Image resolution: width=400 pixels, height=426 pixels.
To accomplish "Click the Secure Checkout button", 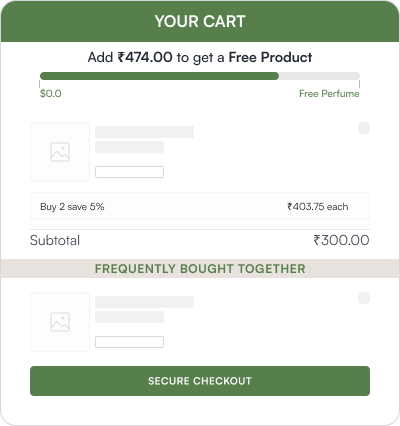I will pyautogui.click(x=200, y=381).
